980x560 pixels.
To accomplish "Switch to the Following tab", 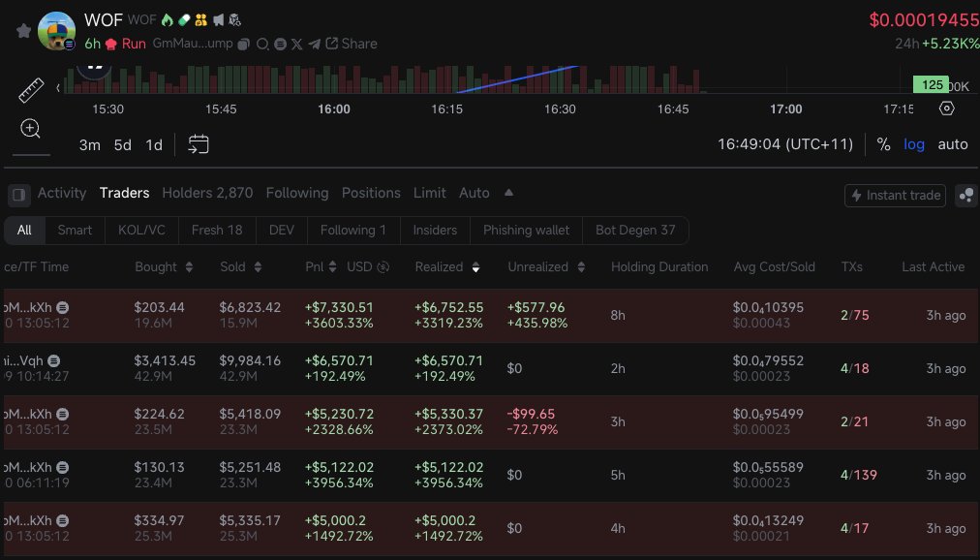I will coord(297,193).
